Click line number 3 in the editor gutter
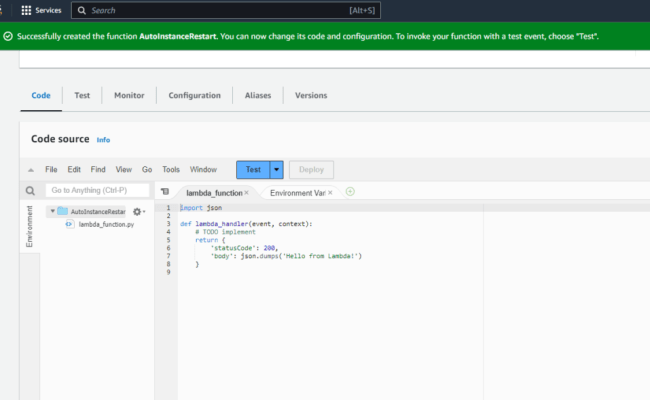The height and width of the screenshot is (400, 650). tap(168, 224)
